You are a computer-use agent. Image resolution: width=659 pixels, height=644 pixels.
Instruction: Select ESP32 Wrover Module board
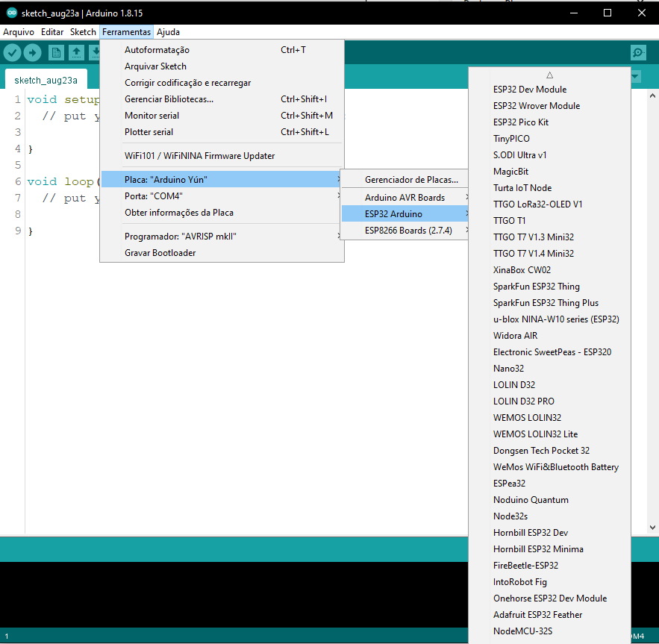550,106
